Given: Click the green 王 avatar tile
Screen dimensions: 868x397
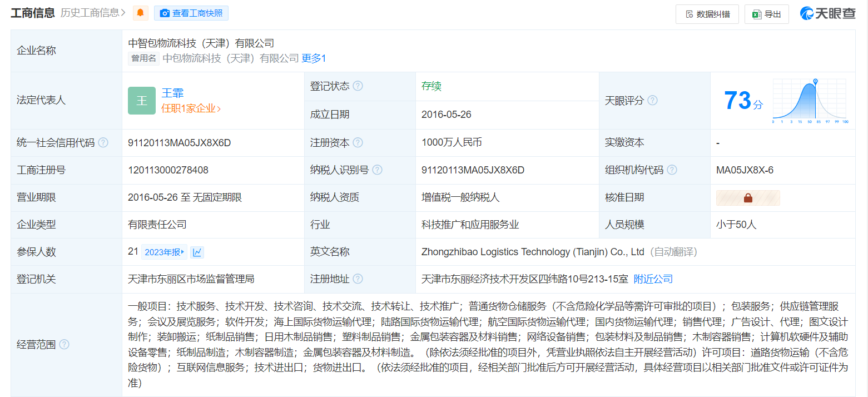Looking at the screenshot, I should click(x=142, y=101).
